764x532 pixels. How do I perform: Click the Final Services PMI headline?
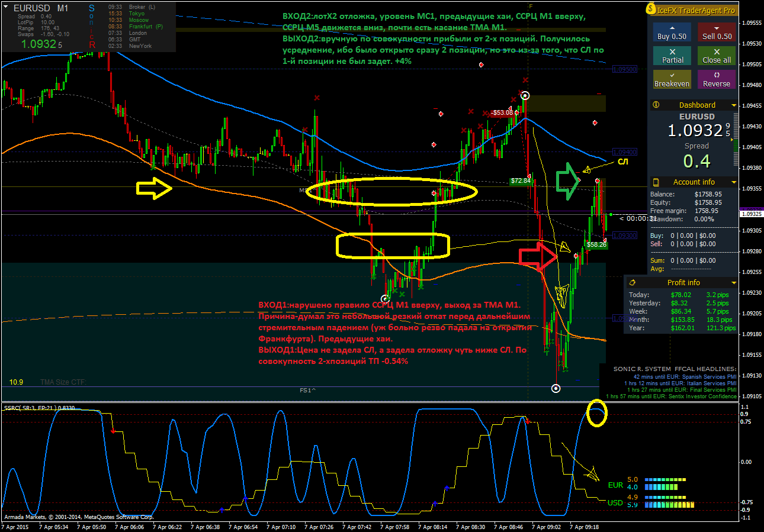682,390
